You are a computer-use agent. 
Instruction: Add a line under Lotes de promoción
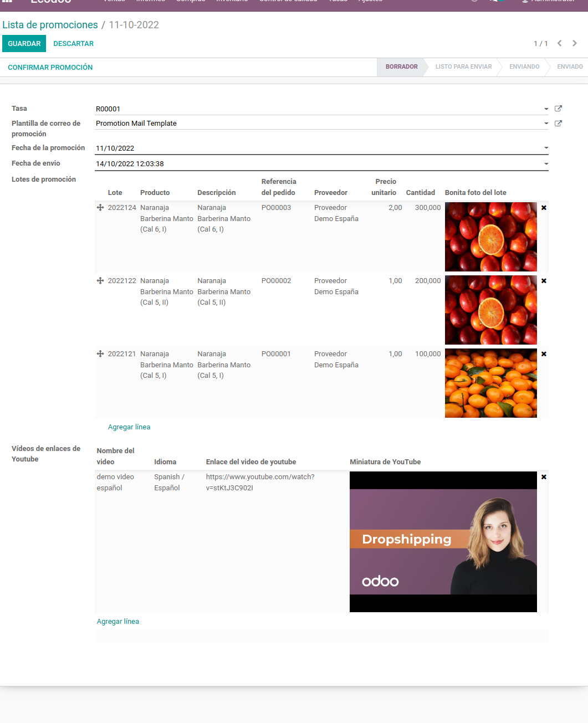coord(129,427)
